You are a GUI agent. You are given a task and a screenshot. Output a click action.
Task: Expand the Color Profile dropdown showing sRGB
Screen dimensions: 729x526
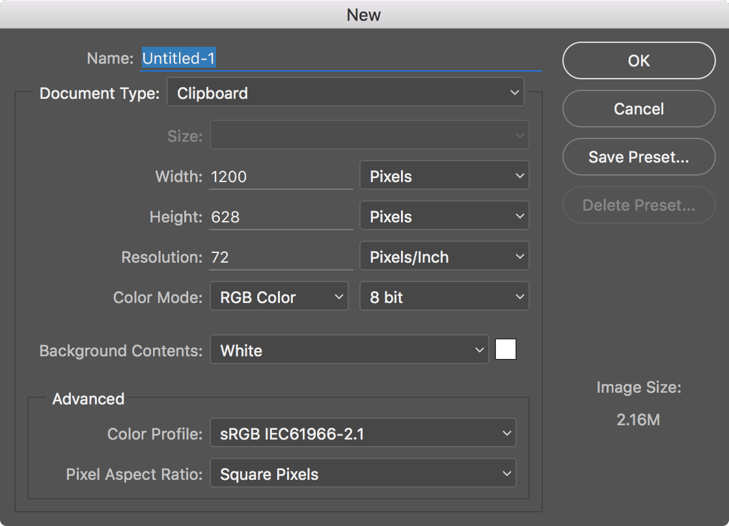362,434
